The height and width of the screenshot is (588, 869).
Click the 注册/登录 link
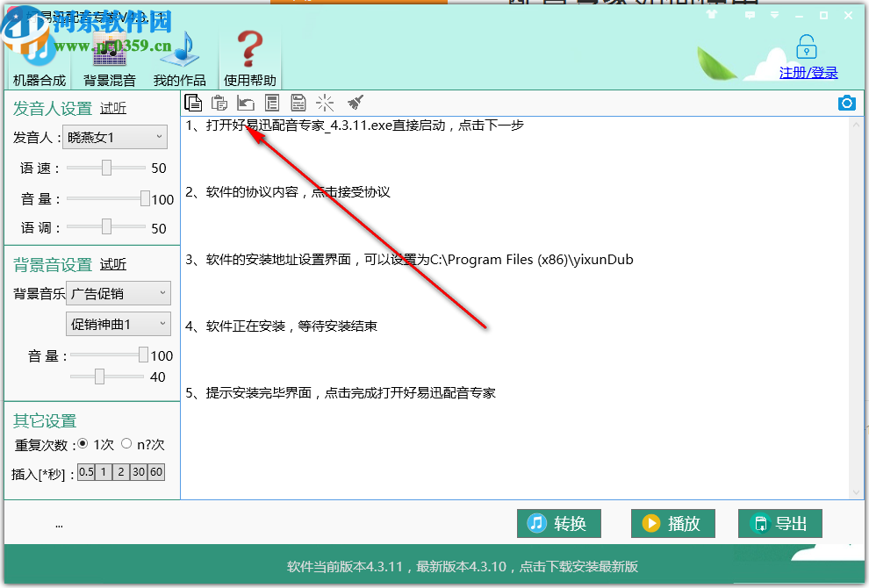tap(808, 73)
